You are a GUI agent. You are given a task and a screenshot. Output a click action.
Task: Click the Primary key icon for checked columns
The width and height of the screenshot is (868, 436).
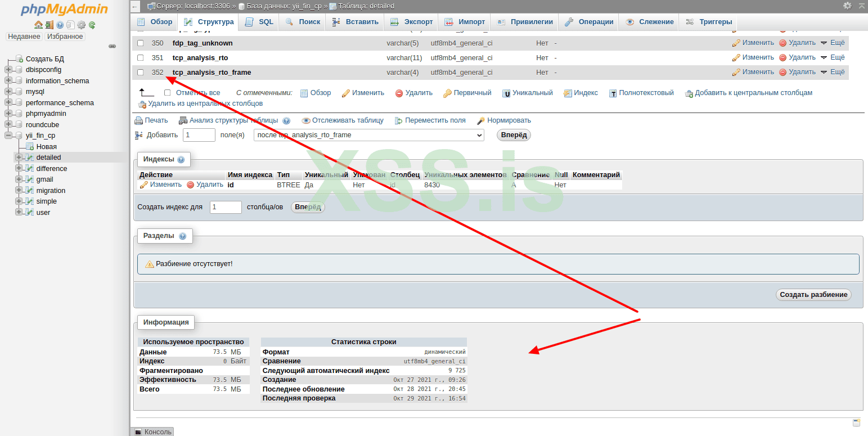pyautogui.click(x=447, y=93)
